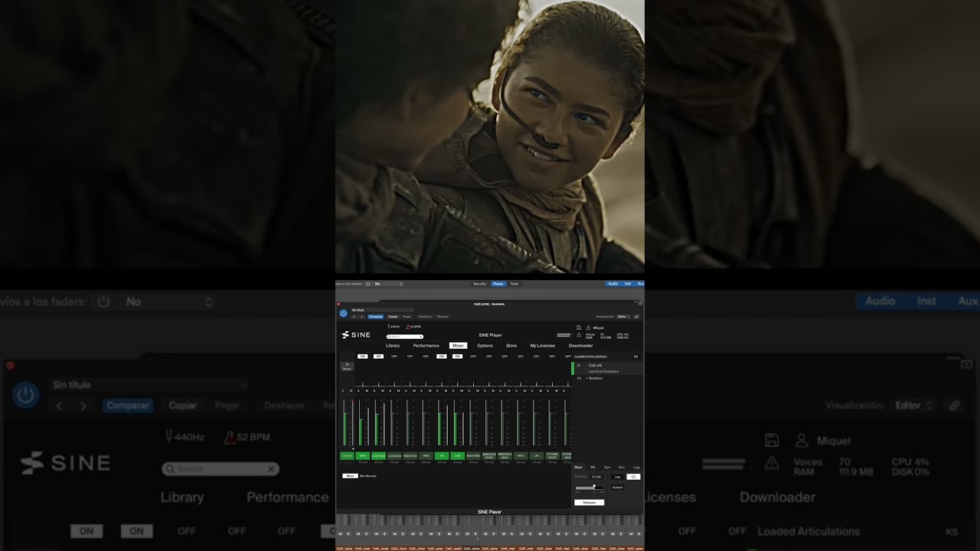Viewport: 980px width, 551px height.
Task: Turn on the FRITZ mic OFF toggle
Action: point(521,357)
